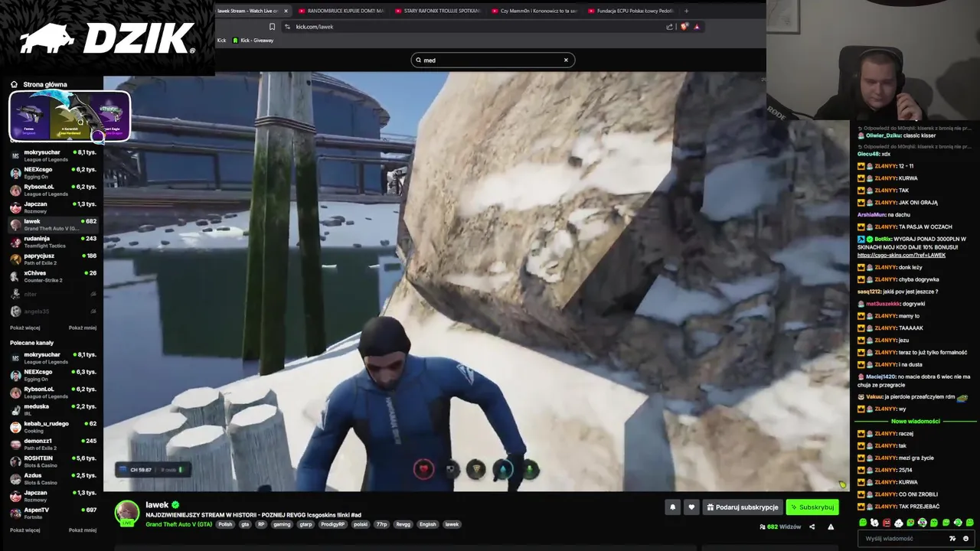Open the site info icon before kick.com/lawek
The height and width of the screenshot is (551, 980).
click(x=287, y=27)
